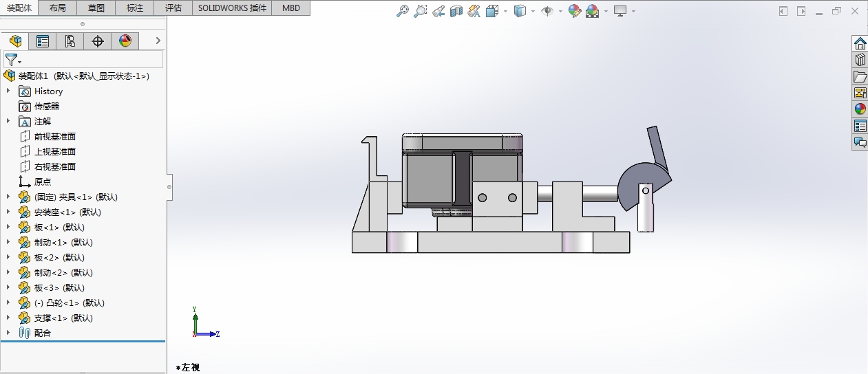Open the Hide/Show Items eye dropdown
Image resolution: width=868 pixels, height=374 pixels.
pos(560,12)
